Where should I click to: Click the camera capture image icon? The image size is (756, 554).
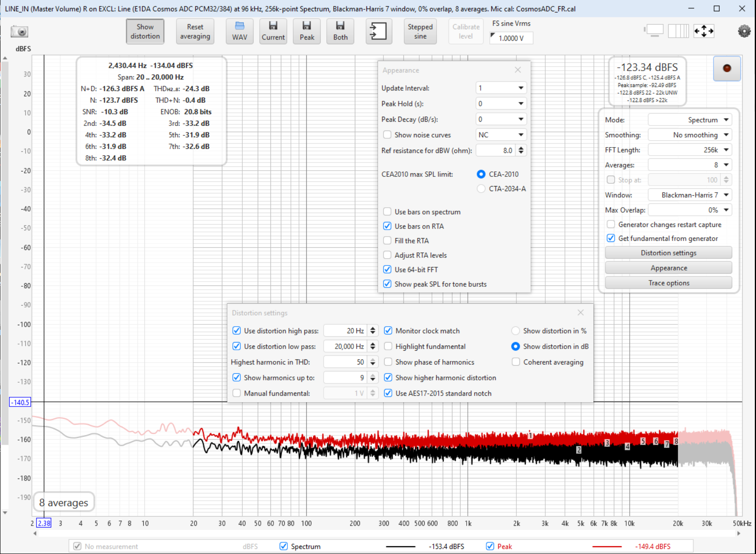19,32
